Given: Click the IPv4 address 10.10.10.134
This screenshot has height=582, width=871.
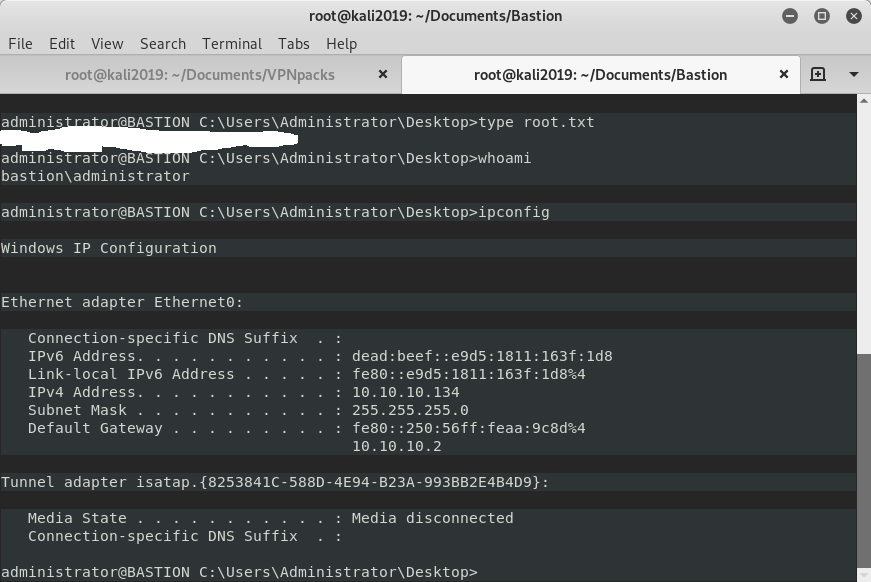Looking at the screenshot, I should pyautogui.click(x=406, y=392).
